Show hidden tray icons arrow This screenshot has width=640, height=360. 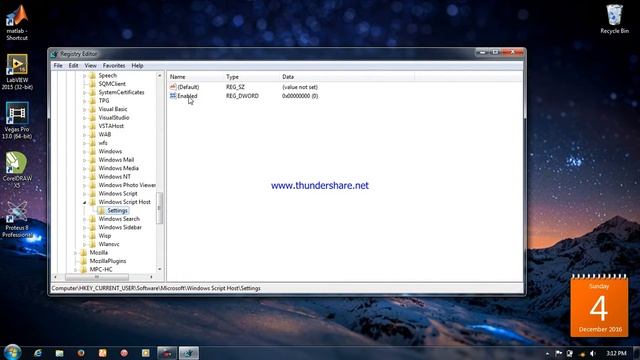point(547,353)
